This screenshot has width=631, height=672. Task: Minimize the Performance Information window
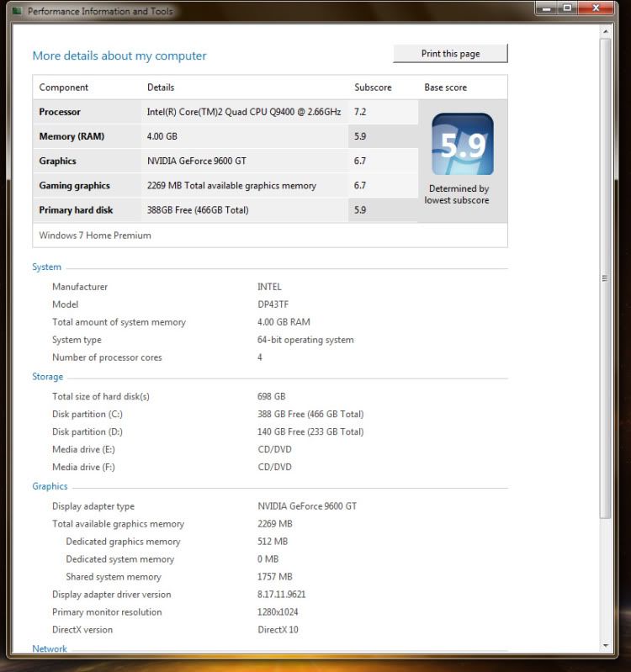pos(546,8)
